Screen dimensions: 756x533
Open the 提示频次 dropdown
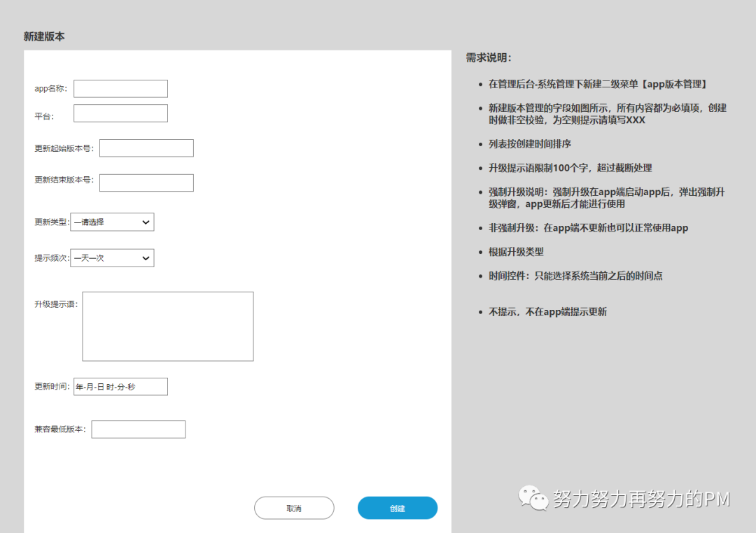point(112,257)
